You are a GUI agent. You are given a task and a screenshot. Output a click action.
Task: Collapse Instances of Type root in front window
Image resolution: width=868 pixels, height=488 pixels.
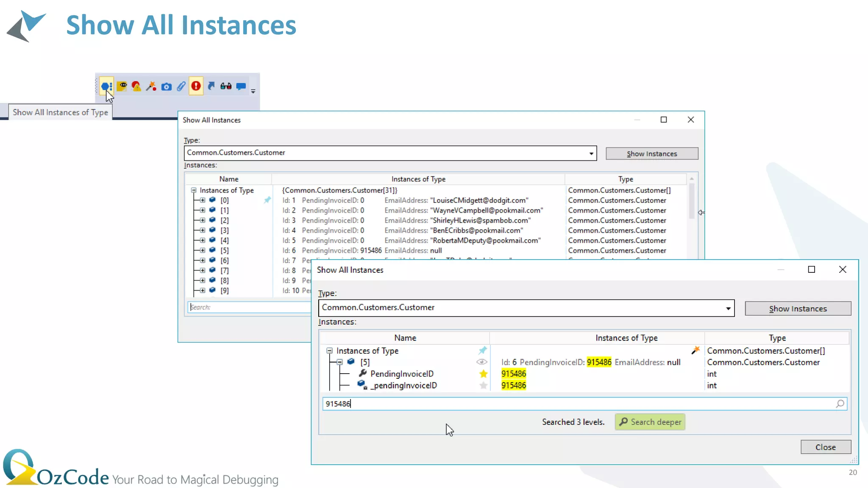click(x=329, y=351)
